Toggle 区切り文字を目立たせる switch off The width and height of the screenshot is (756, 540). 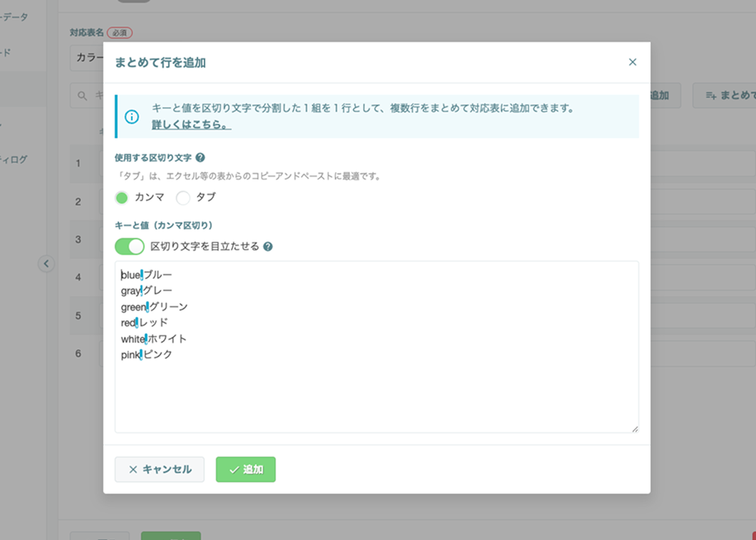point(130,246)
